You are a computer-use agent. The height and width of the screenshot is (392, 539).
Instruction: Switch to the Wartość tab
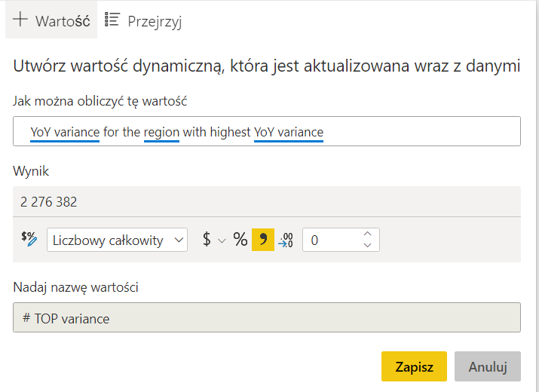(51, 20)
